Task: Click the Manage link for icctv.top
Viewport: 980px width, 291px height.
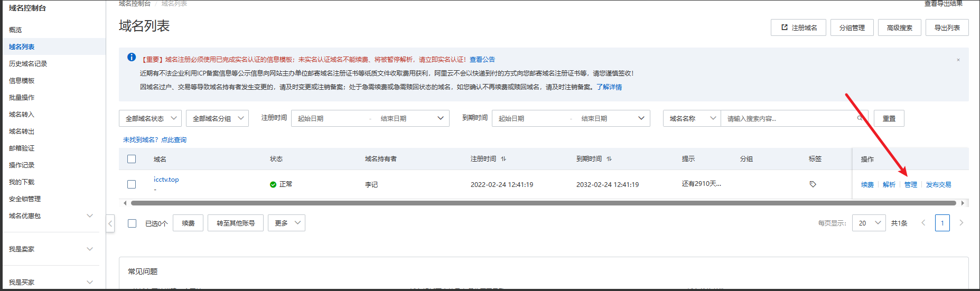Action: (x=910, y=185)
